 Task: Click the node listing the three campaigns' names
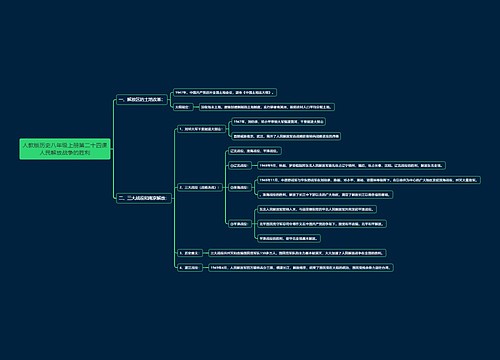click(x=255, y=151)
